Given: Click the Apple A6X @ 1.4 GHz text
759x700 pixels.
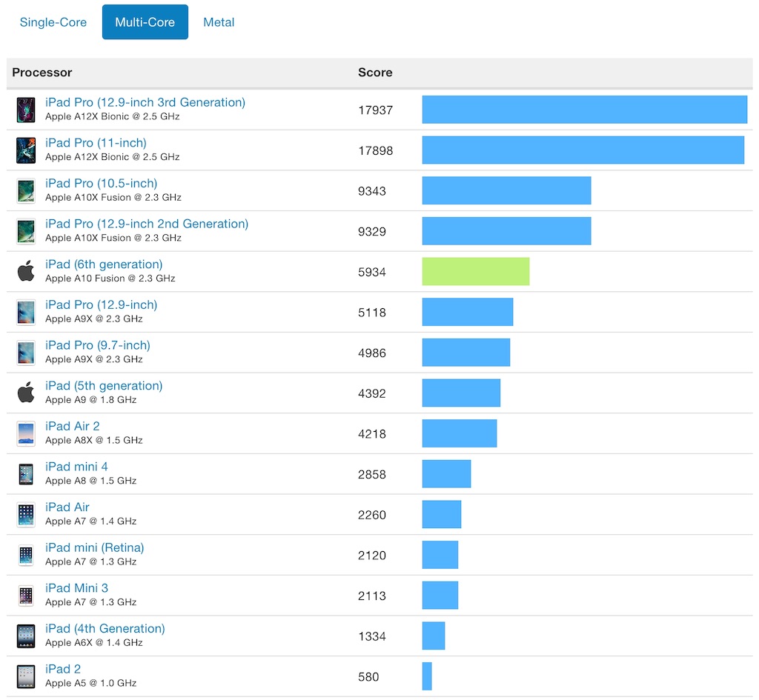Looking at the screenshot, I should (94, 642).
